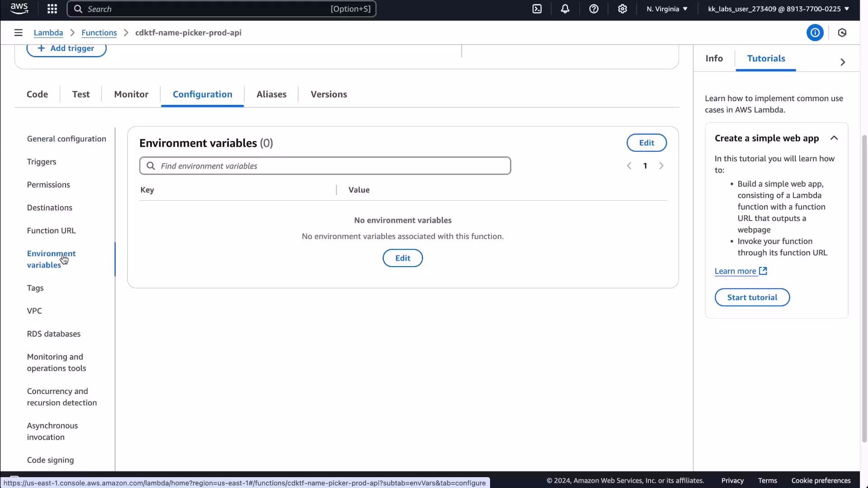
Task: Open the help question mark icon
Action: point(594,9)
